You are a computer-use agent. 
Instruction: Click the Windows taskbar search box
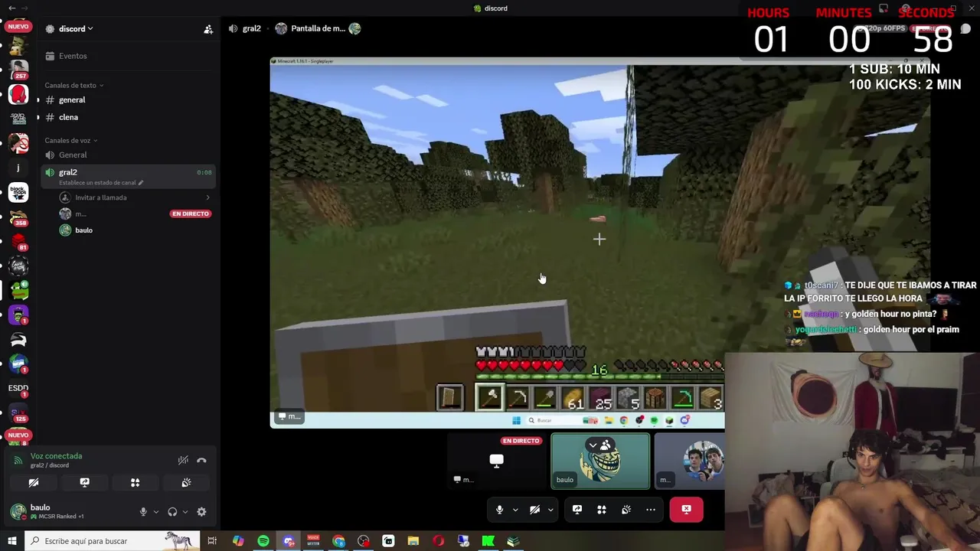(113, 541)
